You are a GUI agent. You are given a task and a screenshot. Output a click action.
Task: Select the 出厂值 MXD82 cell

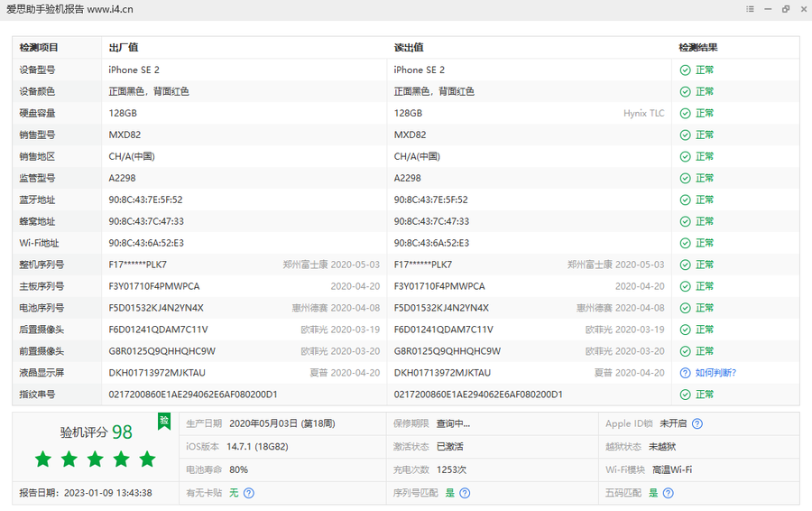coord(125,135)
